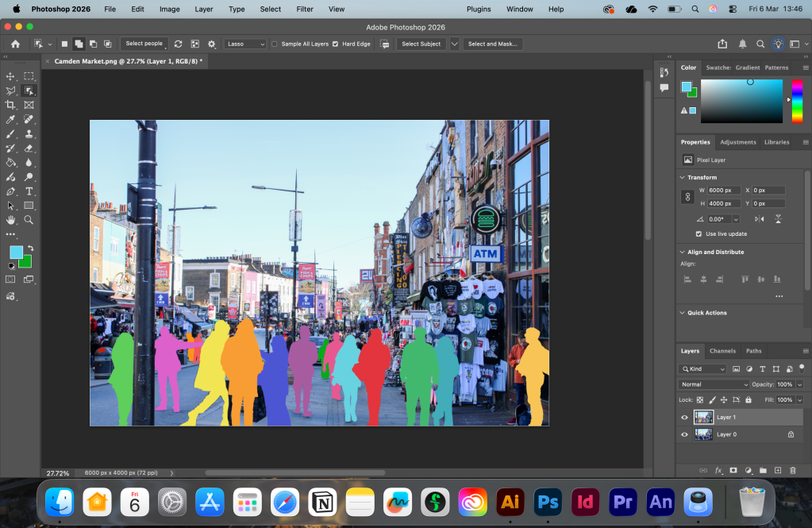Uncheck the Hard Edge option

335,44
